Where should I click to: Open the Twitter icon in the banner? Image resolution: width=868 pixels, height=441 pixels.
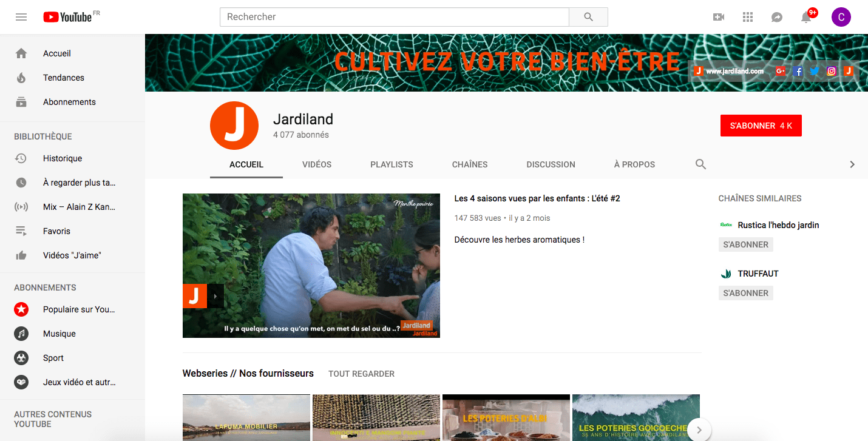[x=815, y=71]
